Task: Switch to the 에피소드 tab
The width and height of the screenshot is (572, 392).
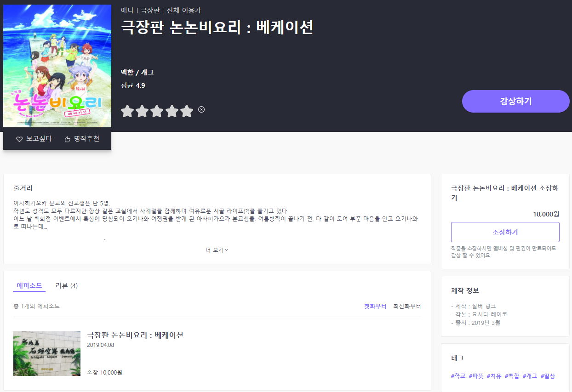Action: [x=29, y=285]
